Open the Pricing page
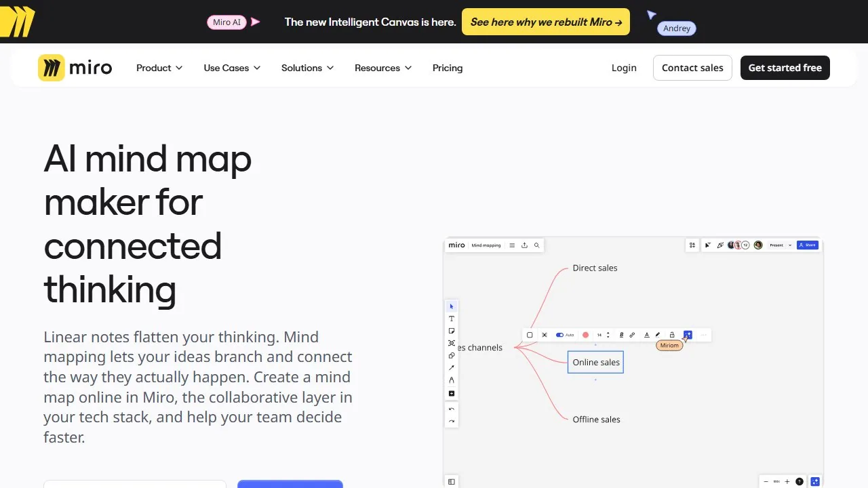The height and width of the screenshot is (488, 868). pos(448,68)
